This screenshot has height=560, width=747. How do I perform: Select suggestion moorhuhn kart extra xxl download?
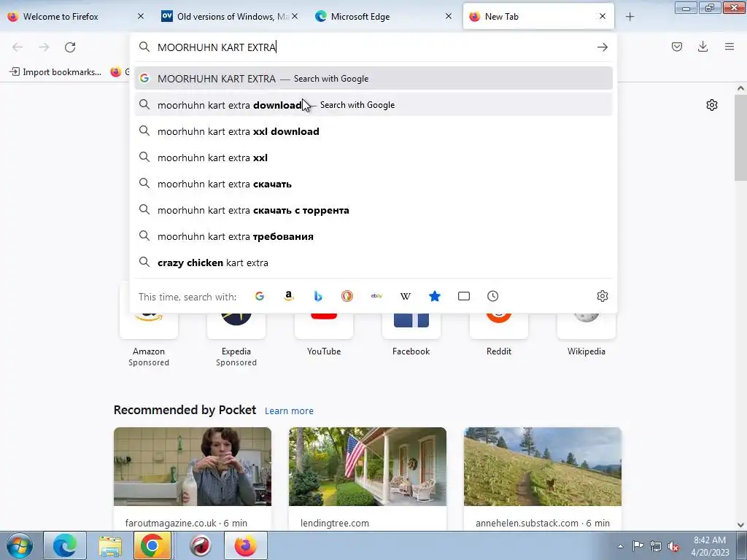373,131
